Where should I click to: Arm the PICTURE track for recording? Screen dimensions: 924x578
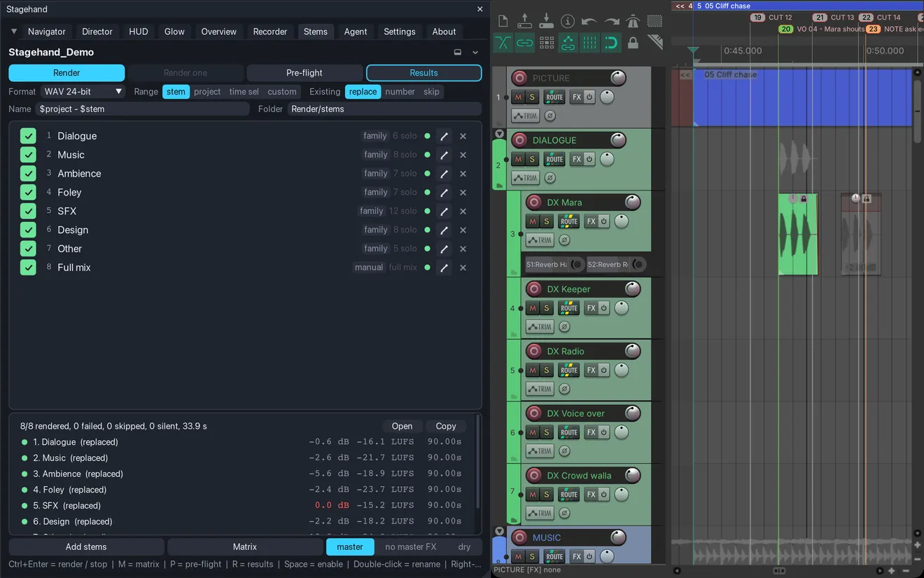click(x=519, y=78)
